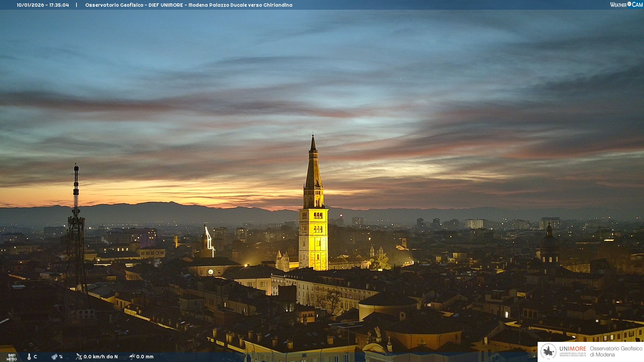Click the thermometer temperature icon

(x=29, y=357)
